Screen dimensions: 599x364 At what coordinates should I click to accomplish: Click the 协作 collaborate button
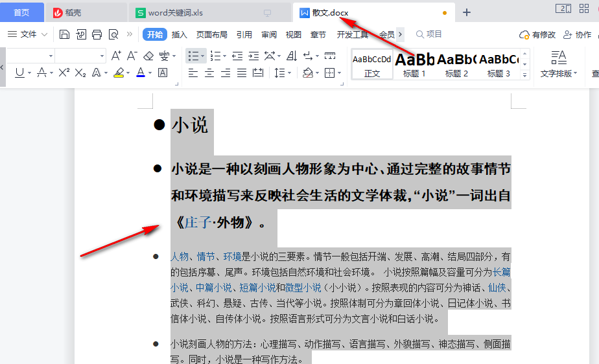coord(578,34)
